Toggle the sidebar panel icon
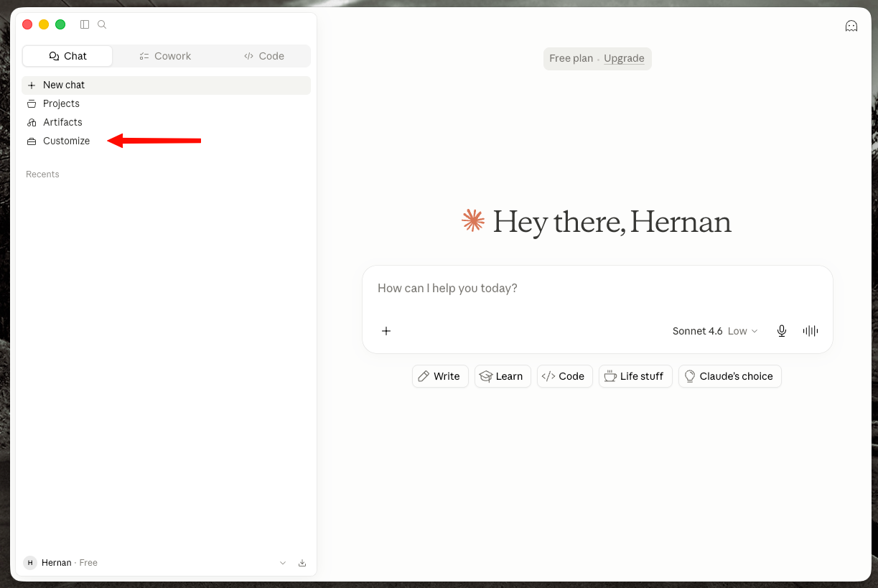 coord(85,24)
